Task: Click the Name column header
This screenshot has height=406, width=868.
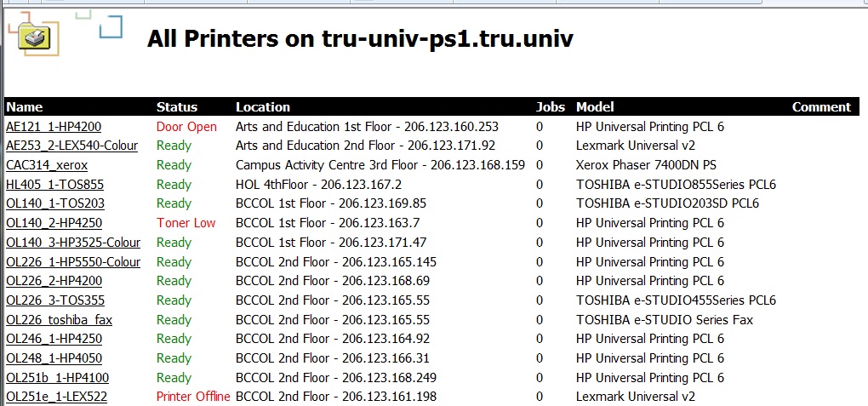Action: click(24, 107)
